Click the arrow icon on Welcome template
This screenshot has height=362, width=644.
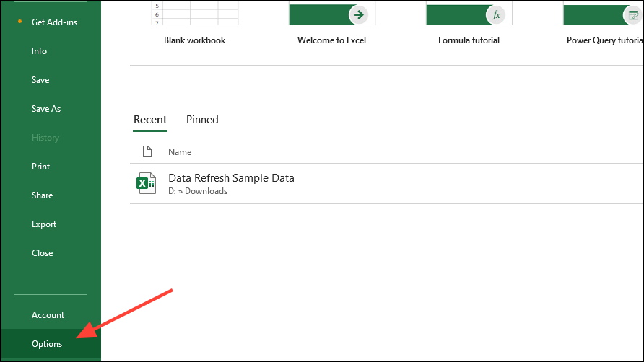359,15
